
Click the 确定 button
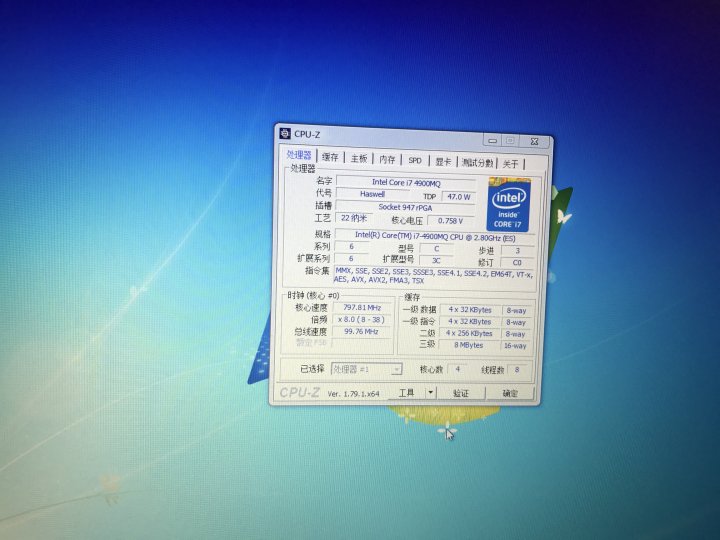click(510, 393)
